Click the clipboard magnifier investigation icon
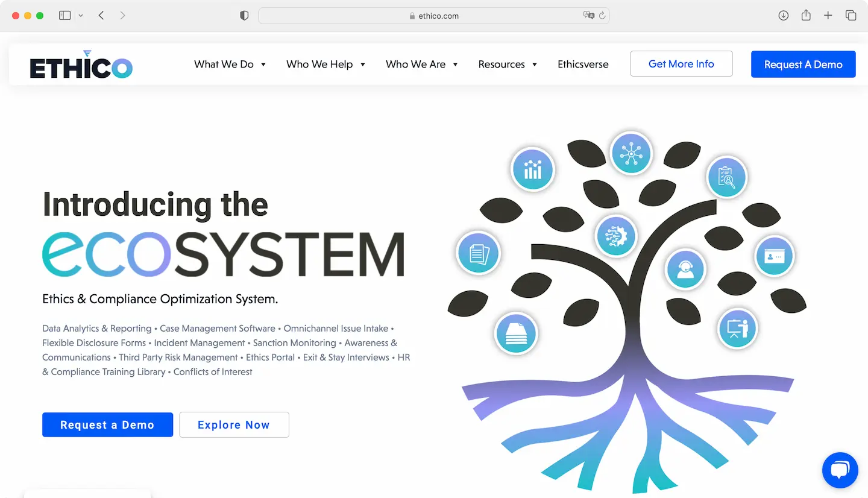 click(727, 177)
